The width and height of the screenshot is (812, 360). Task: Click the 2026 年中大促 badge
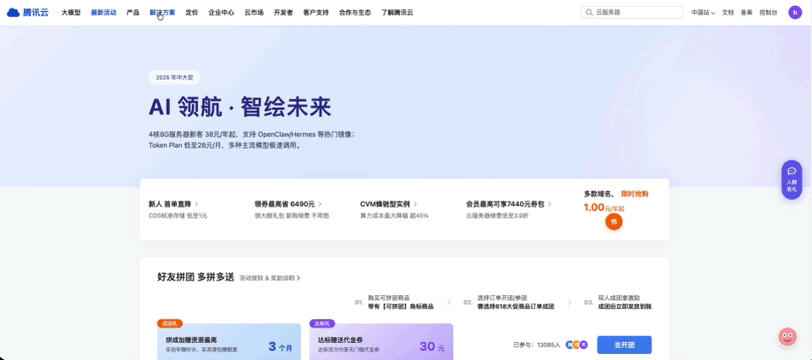[x=175, y=78]
